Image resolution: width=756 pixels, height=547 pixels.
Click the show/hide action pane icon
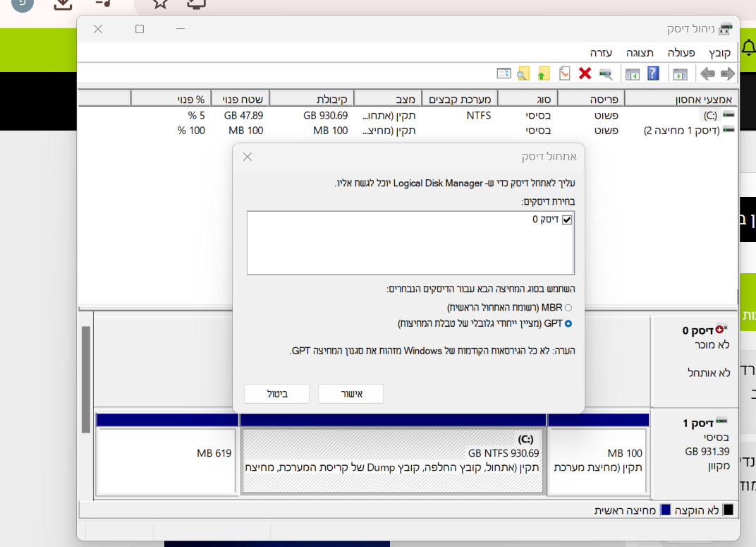pos(632,74)
